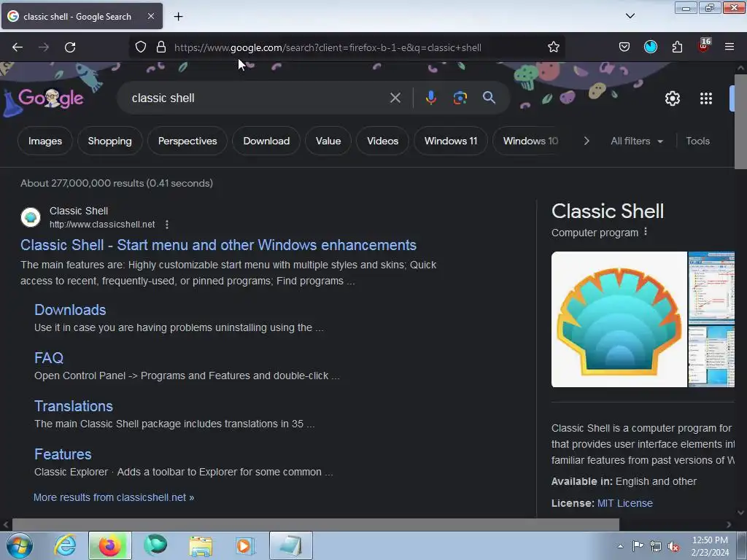Image resolution: width=747 pixels, height=560 pixels.
Task: Switch to the Perspectives filter
Action: [x=187, y=141]
